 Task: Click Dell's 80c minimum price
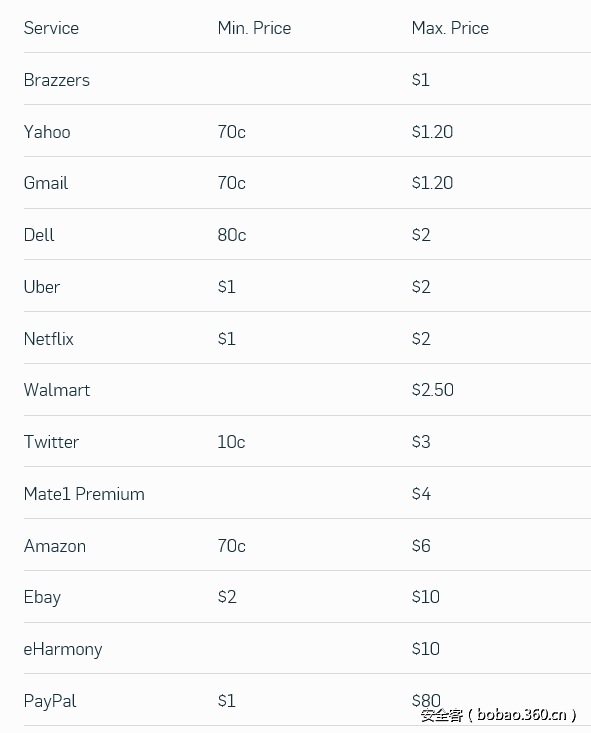point(232,235)
